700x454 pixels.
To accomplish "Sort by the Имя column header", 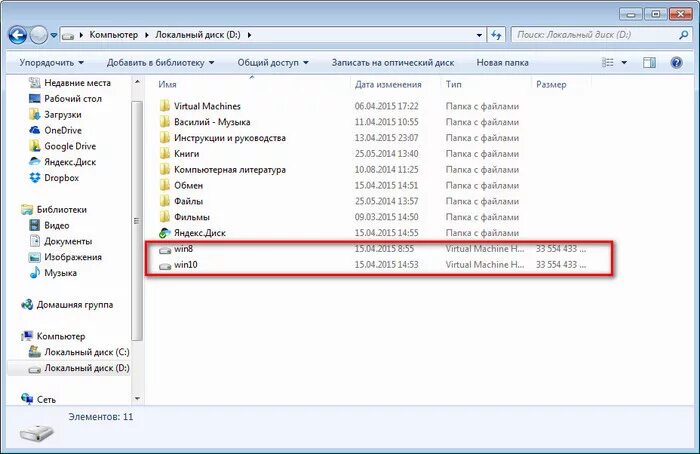I will (x=167, y=84).
